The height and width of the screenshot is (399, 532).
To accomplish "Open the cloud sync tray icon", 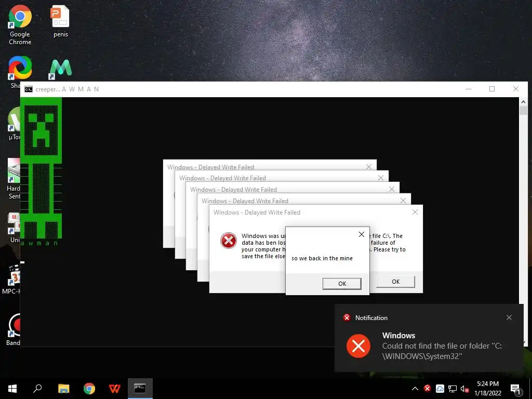I will [x=440, y=389].
